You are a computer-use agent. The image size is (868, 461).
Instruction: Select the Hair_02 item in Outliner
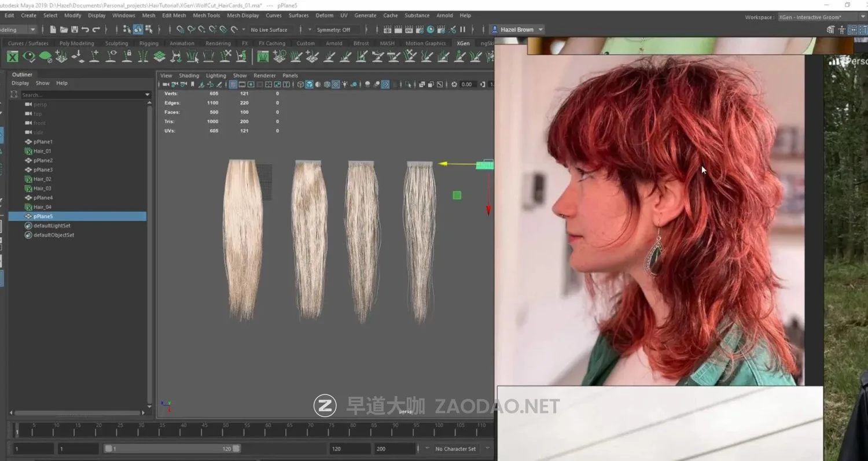(x=42, y=179)
